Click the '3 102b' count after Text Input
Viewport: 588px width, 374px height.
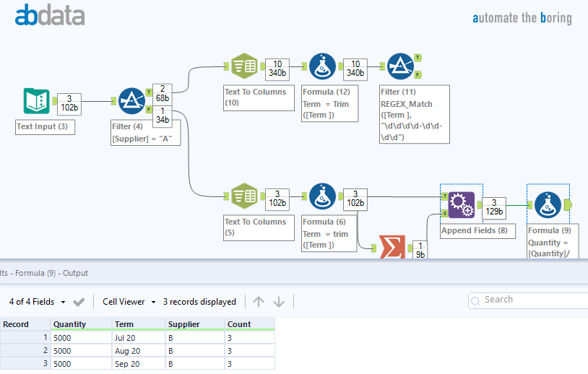pyautogui.click(x=69, y=104)
